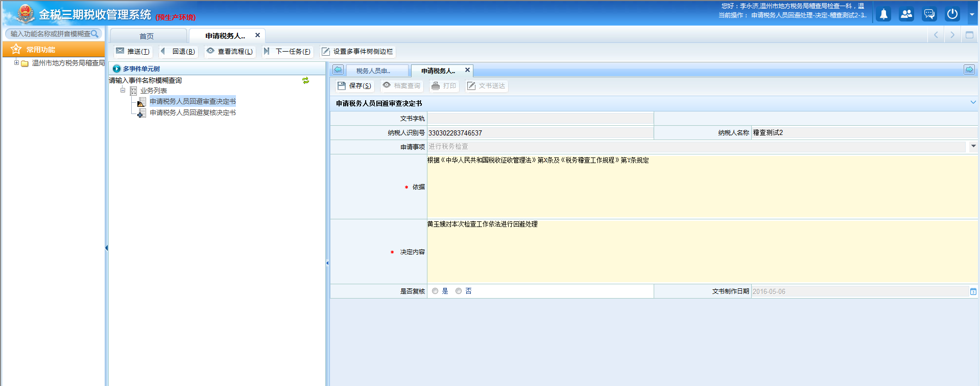Click the 决定内容 text area
Image resolution: width=980 pixels, height=386 pixels.
click(x=702, y=251)
